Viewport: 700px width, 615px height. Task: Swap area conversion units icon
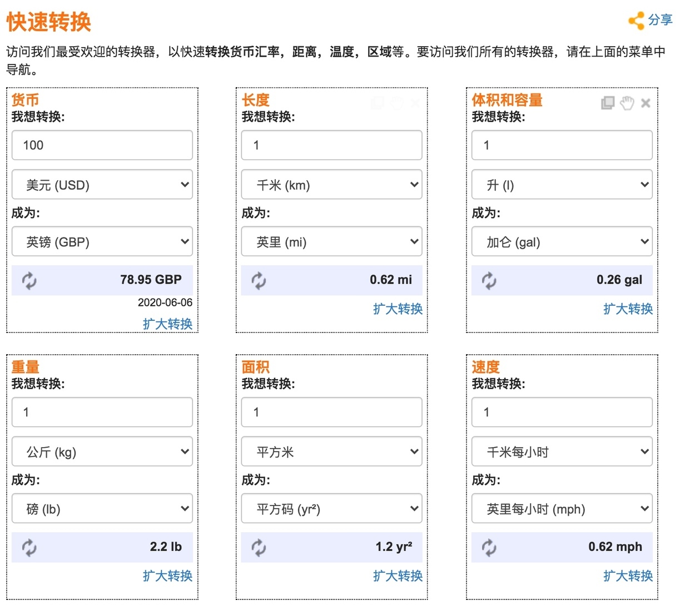point(259,547)
